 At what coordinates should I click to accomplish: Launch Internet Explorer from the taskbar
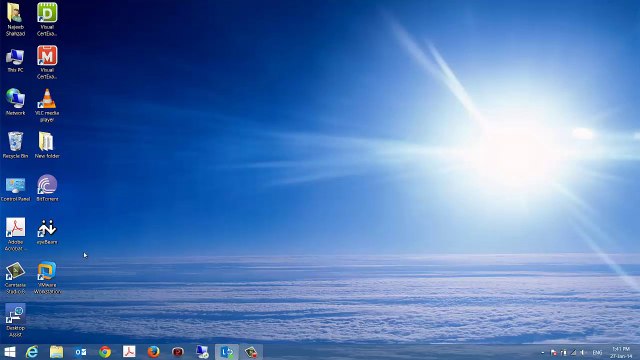pos(32,352)
